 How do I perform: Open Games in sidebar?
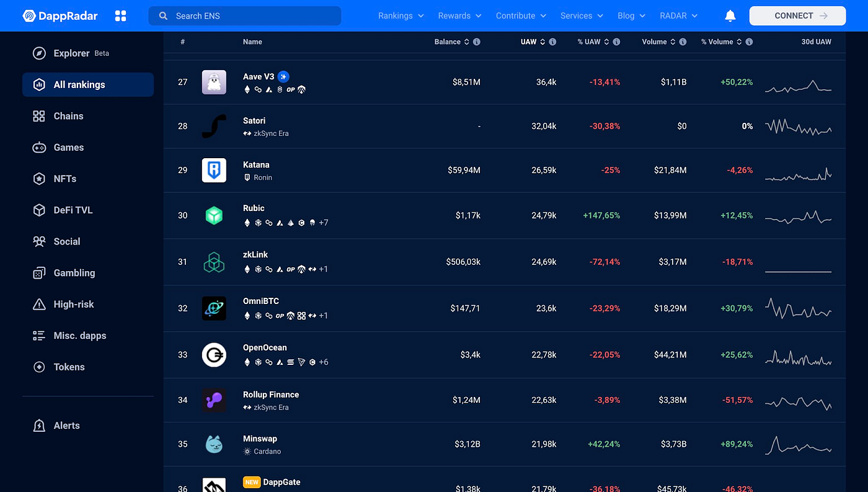(x=88, y=148)
